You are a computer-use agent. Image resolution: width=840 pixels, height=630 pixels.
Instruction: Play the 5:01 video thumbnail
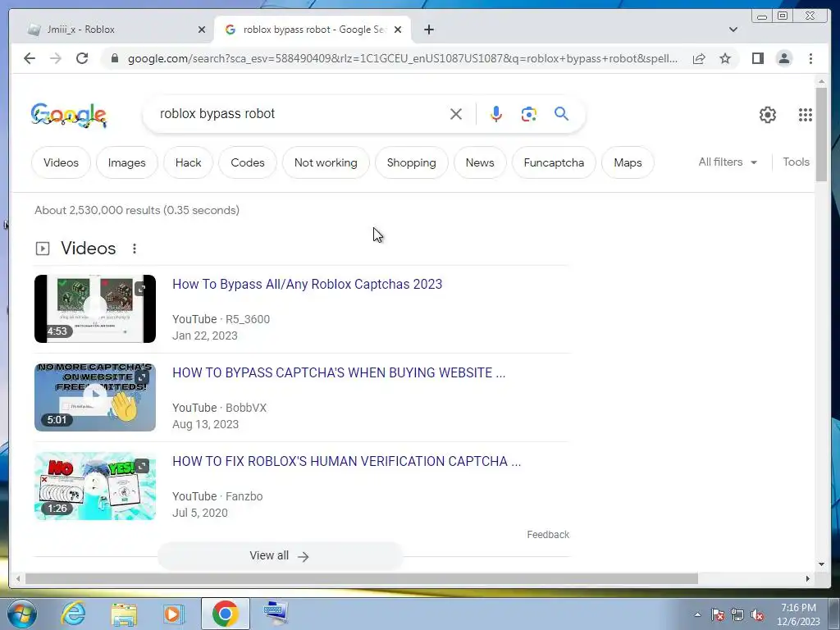point(95,397)
